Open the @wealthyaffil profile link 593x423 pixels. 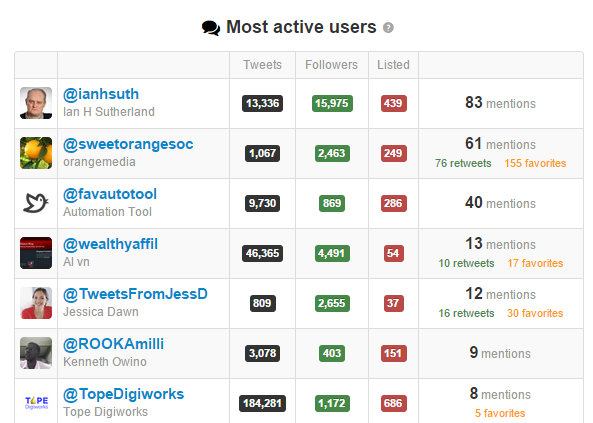(x=110, y=244)
